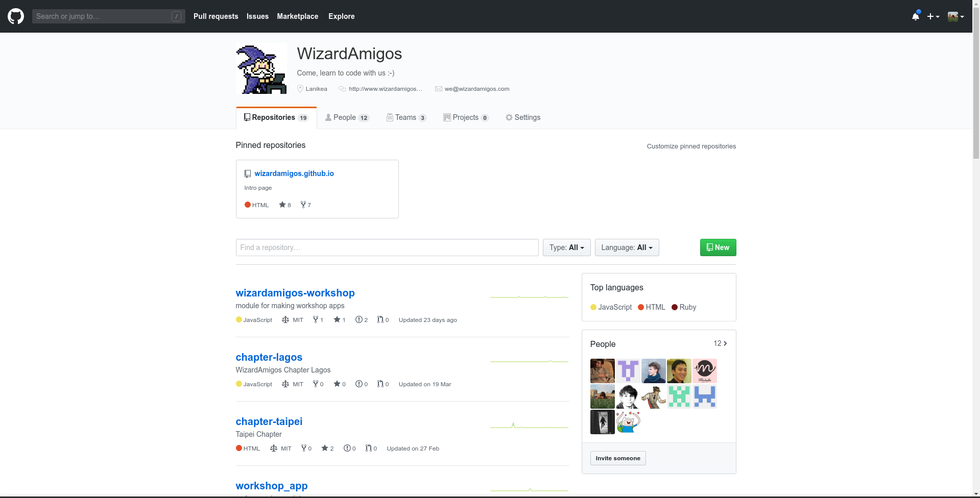
Task: Click the HTML language label of chapter-taipei
Action: click(252, 448)
